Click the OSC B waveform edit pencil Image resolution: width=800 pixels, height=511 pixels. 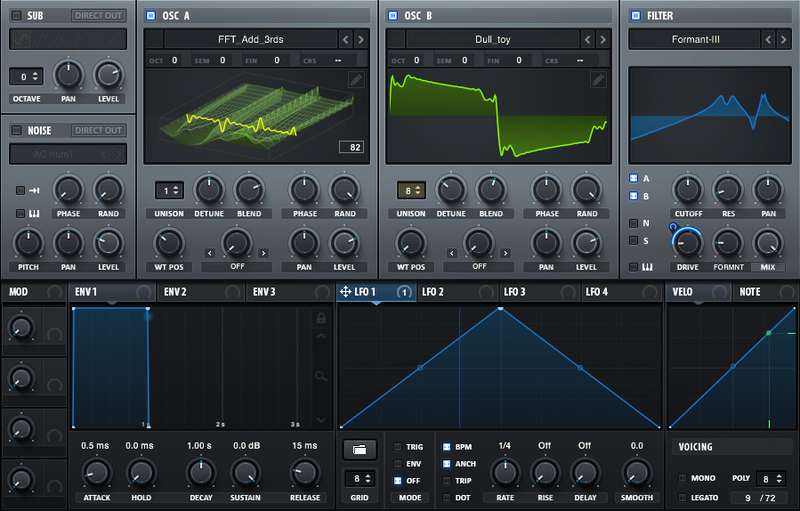pos(598,80)
